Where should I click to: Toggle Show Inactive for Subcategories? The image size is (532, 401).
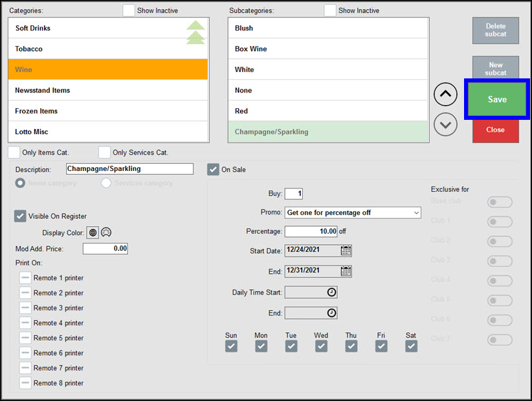(330, 10)
